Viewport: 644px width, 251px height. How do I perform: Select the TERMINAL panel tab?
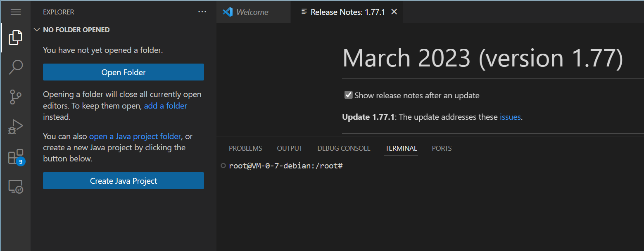coord(401,148)
